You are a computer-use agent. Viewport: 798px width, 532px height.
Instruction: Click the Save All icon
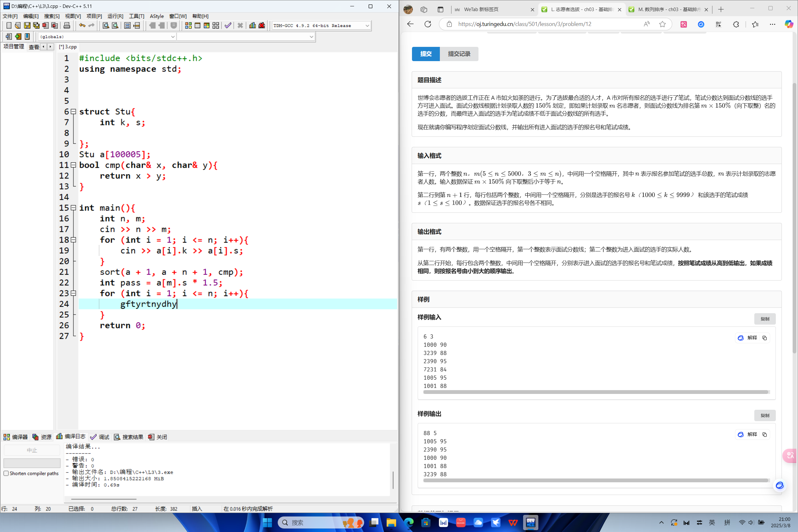[x=36, y=25]
